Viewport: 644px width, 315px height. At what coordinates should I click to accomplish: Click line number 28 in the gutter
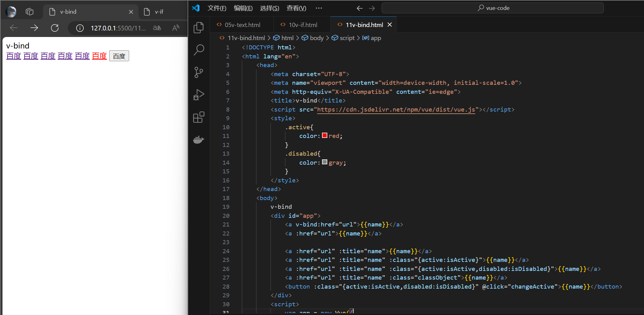[226, 286]
